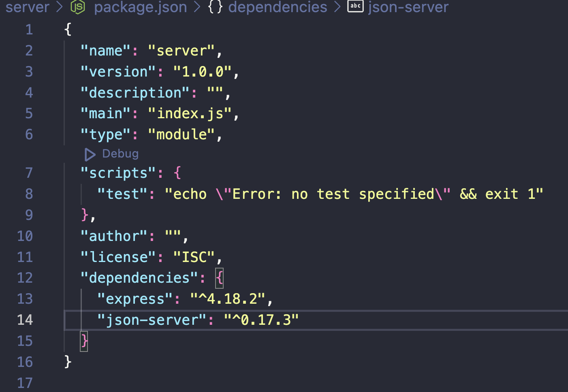Open the package.json breadcrumb item
568x392 pixels.
tap(140, 7)
